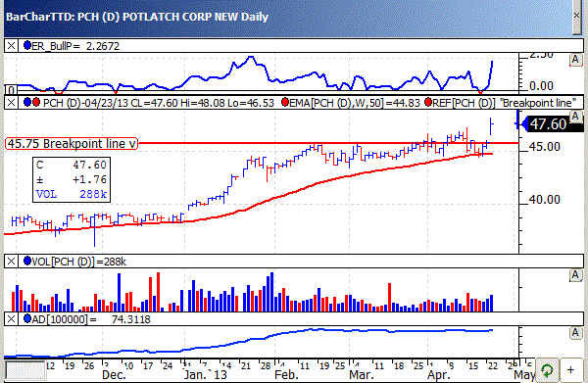Click the 0 zero-line marker in ER_BullP pane
588x383 pixels.
click(11, 90)
